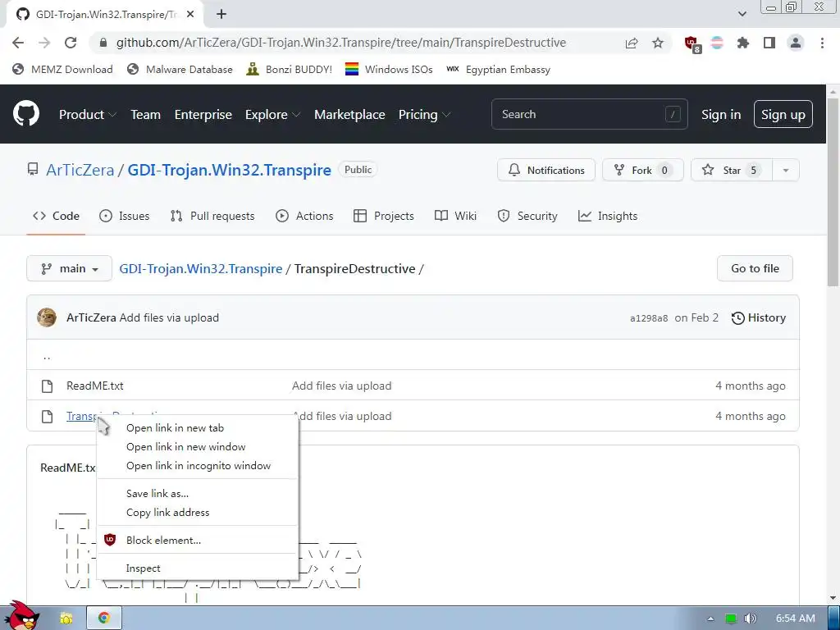Switch to the Projects tab

[x=384, y=216]
